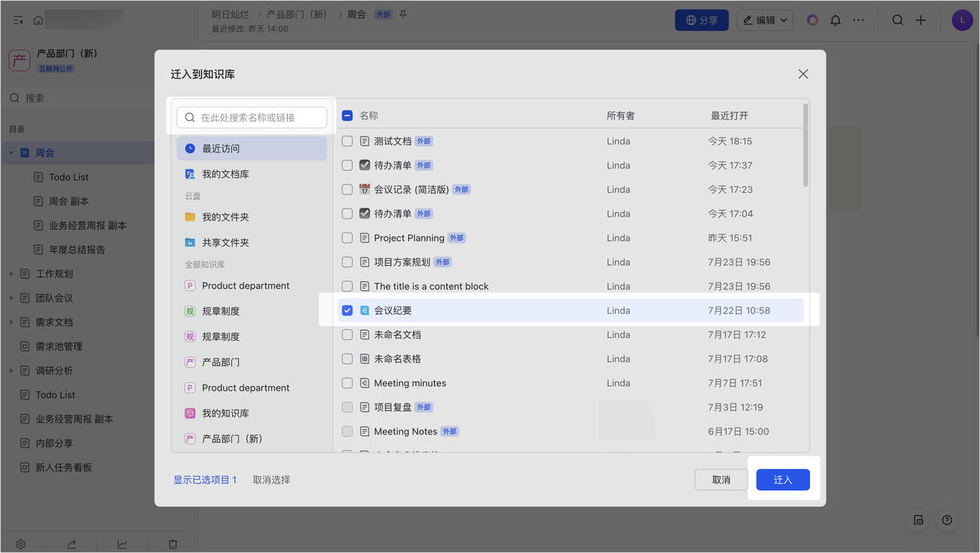Check the Meeting minutes checkbox
The width and height of the screenshot is (980, 553).
[348, 383]
